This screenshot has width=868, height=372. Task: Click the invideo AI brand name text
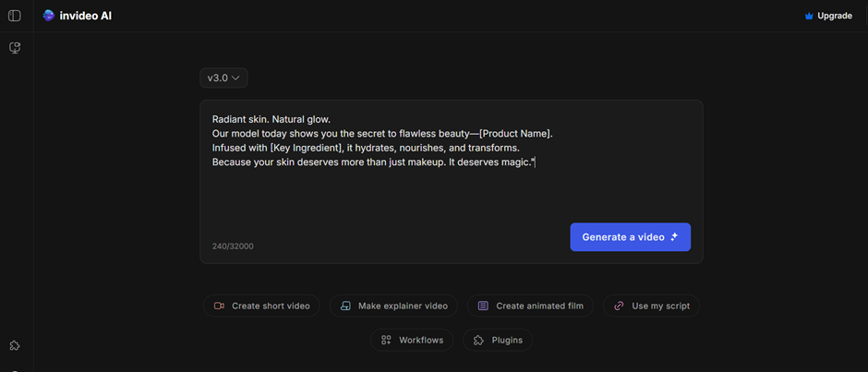coord(86,16)
